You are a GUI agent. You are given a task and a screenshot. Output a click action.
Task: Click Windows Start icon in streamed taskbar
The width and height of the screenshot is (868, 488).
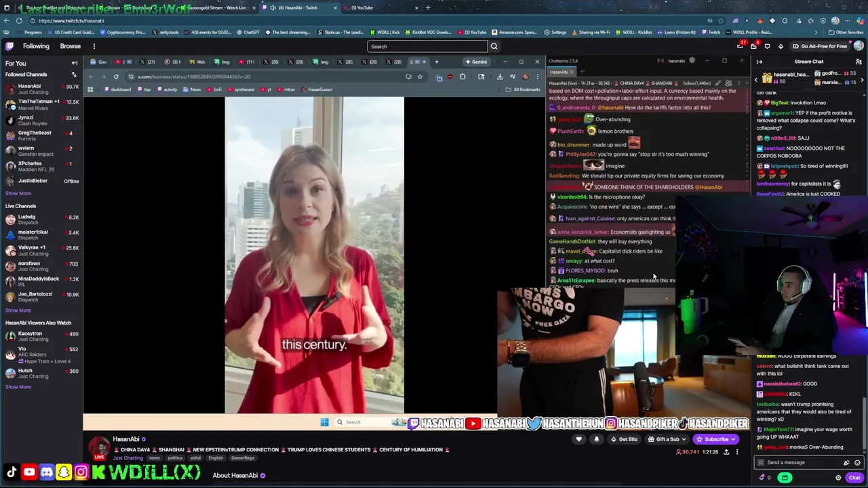point(324,422)
